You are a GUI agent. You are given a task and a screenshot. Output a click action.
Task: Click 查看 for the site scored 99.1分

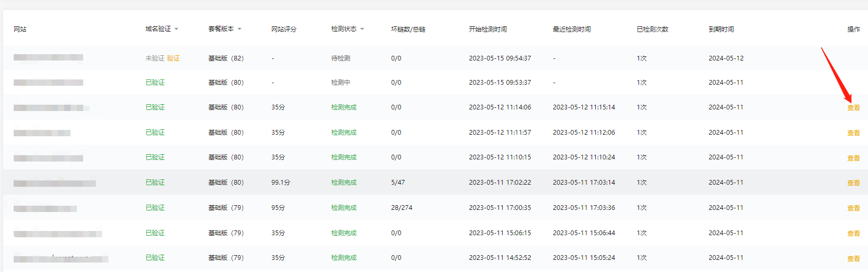click(x=853, y=183)
